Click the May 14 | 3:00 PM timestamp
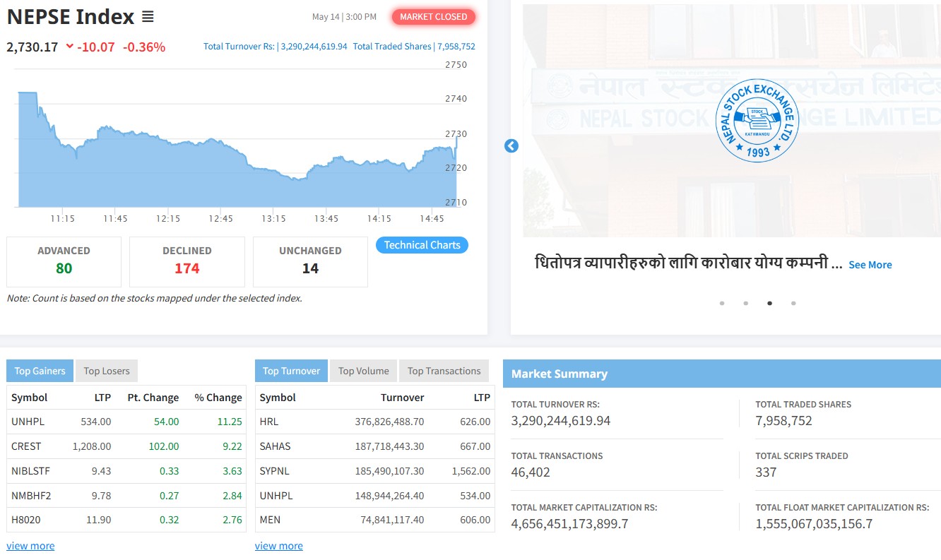 point(344,16)
